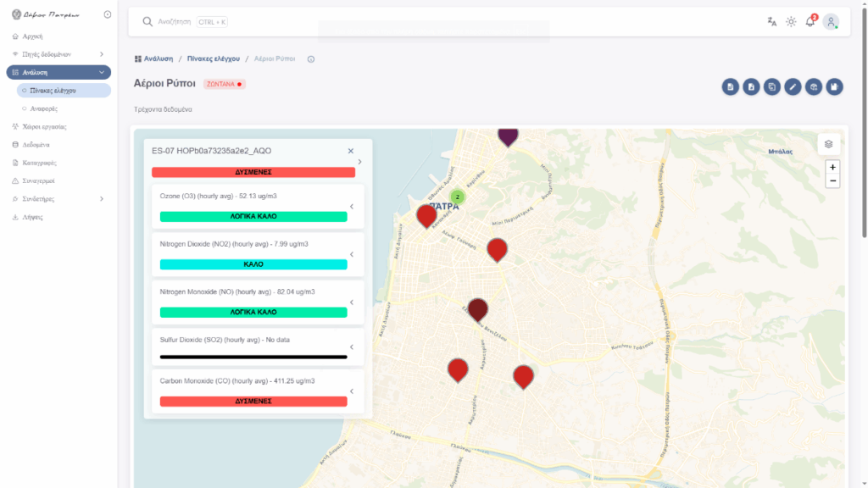Click the green cluster marker labeled 2
The image size is (868, 488).
tap(457, 197)
